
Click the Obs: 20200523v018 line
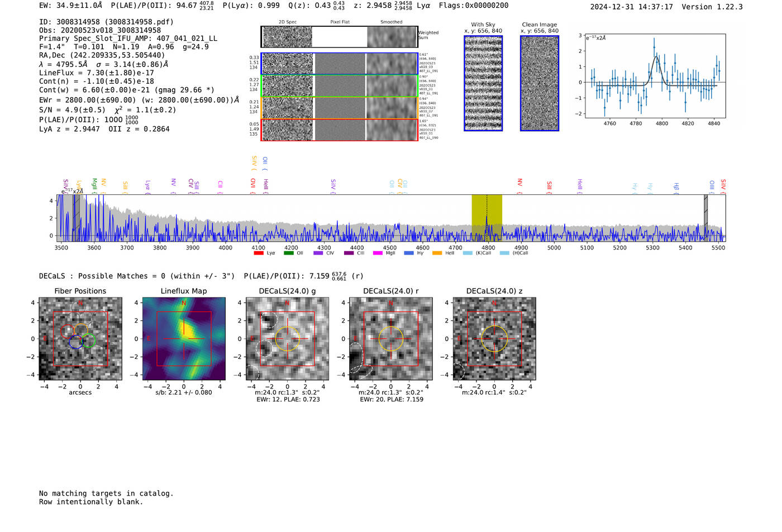[x=100, y=30]
